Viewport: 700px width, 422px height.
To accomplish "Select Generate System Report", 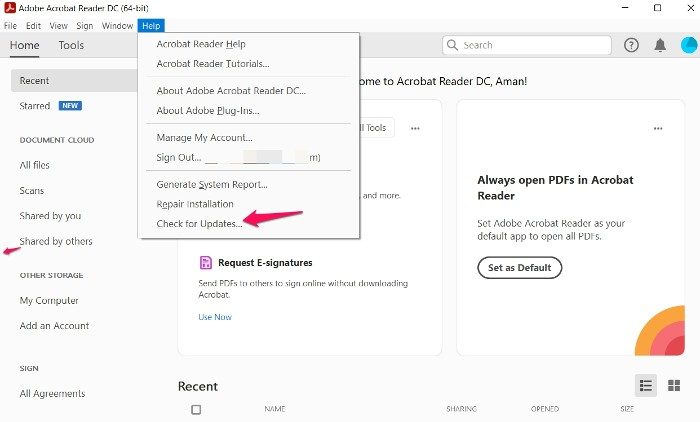I will 212,184.
